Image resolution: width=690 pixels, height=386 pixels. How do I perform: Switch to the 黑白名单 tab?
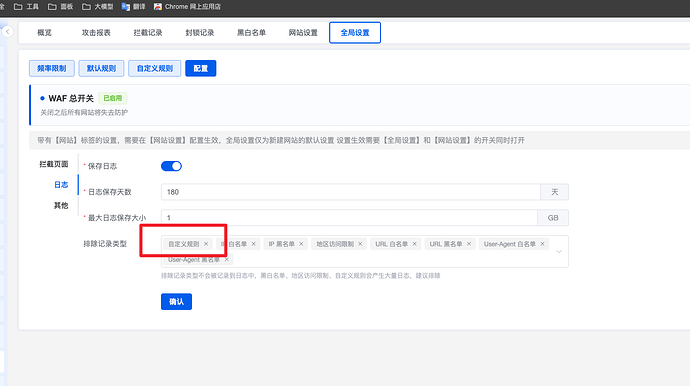click(251, 33)
